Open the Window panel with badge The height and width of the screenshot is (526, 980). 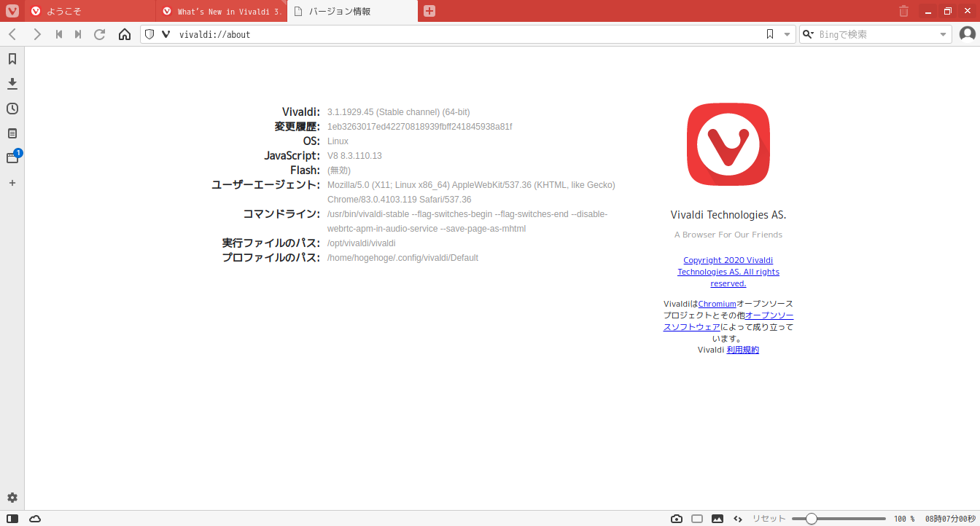pyautogui.click(x=12, y=158)
